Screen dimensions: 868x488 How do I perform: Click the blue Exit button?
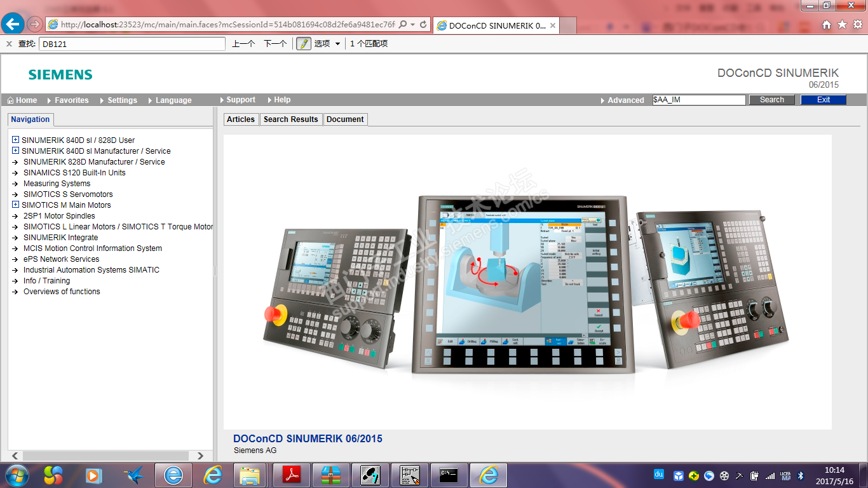824,100
